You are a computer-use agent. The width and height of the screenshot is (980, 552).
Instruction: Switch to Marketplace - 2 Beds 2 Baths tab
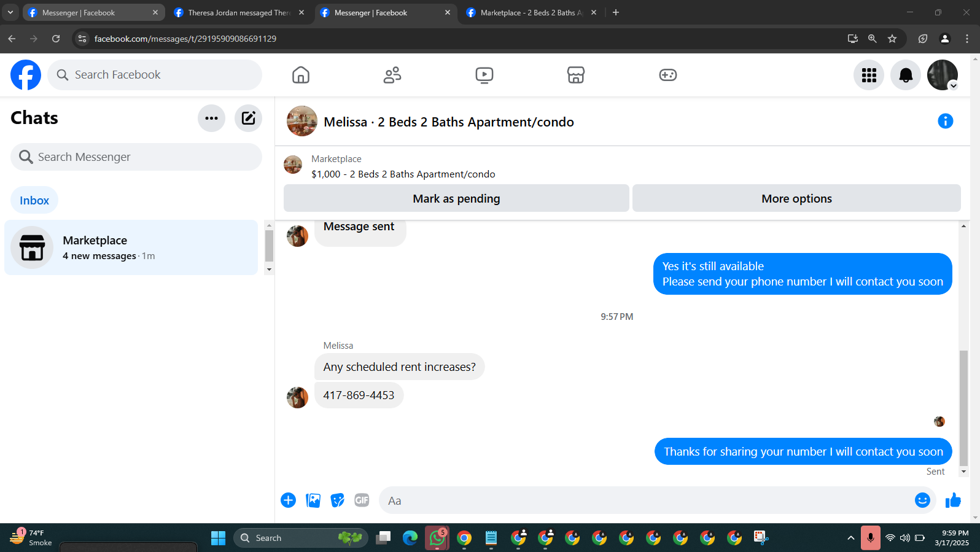point(532,12)
